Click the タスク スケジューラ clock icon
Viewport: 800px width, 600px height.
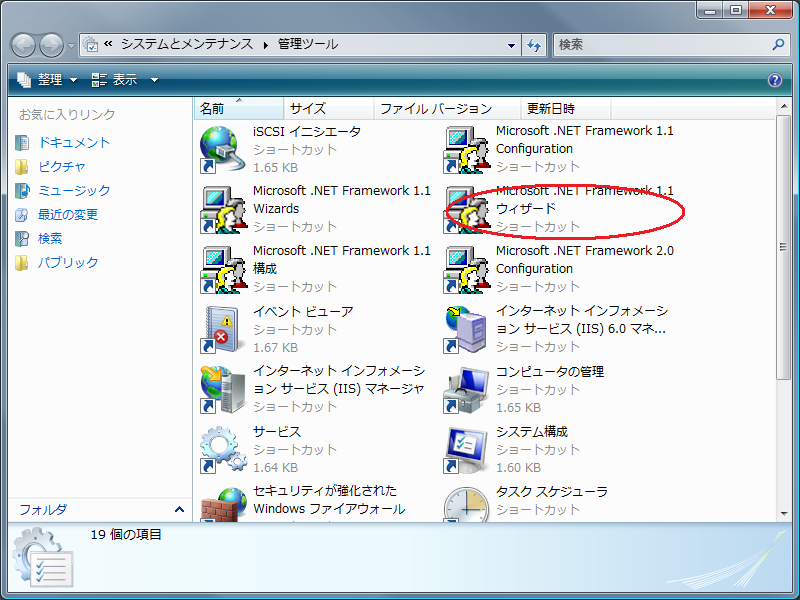(x=466, y=504)
